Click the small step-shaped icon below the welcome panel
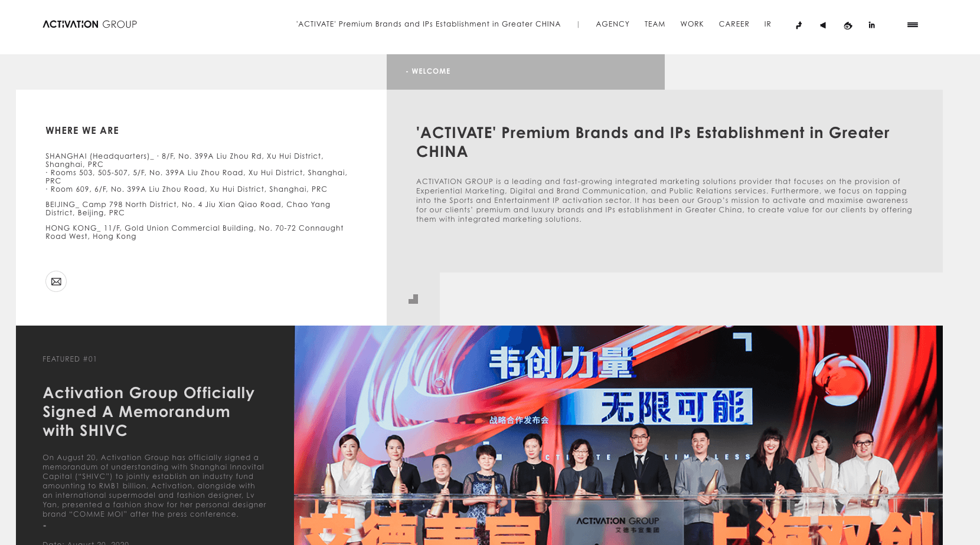The height and width of the screenshot is (545, 980). pyautogui.click(x=413, y=299)
